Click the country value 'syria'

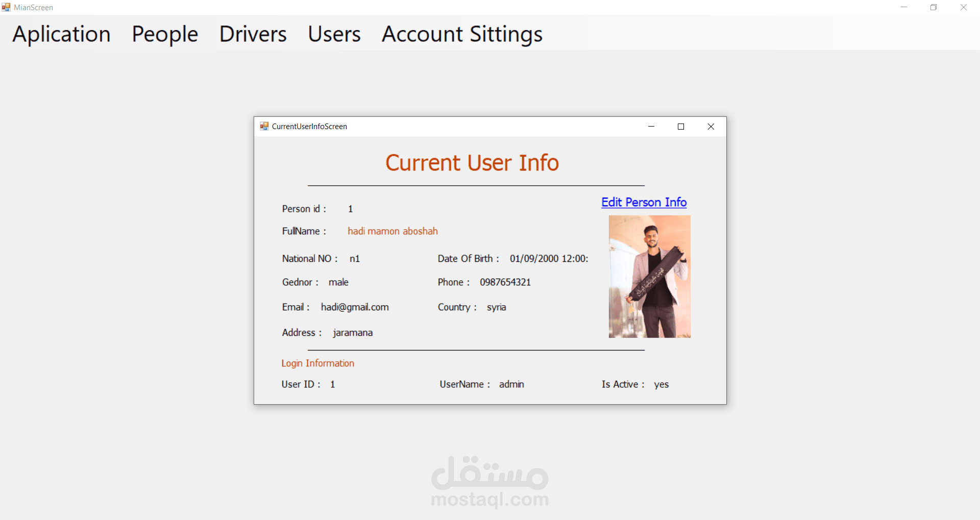tap(497, 307)
